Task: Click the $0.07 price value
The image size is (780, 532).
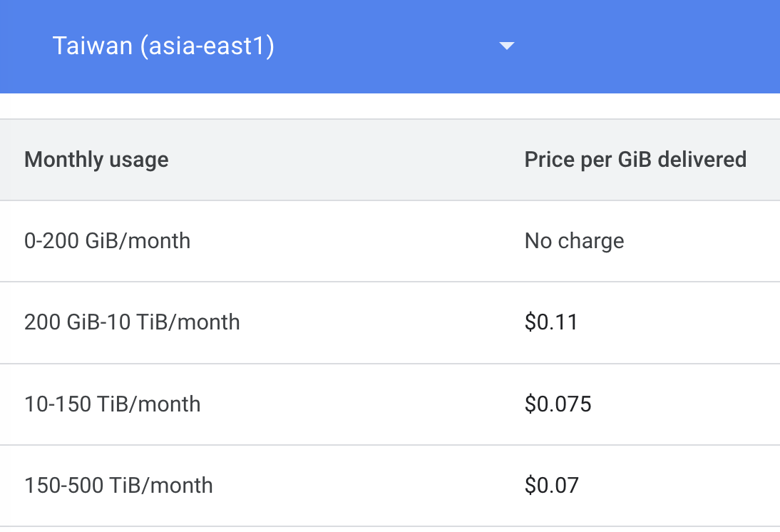Action: (x=551, y=486)
